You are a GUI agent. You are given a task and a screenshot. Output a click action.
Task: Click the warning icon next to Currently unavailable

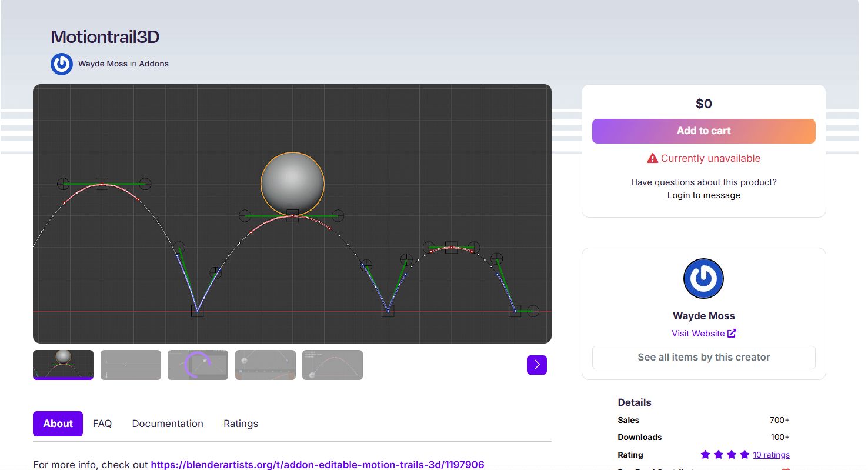[652, 158]
